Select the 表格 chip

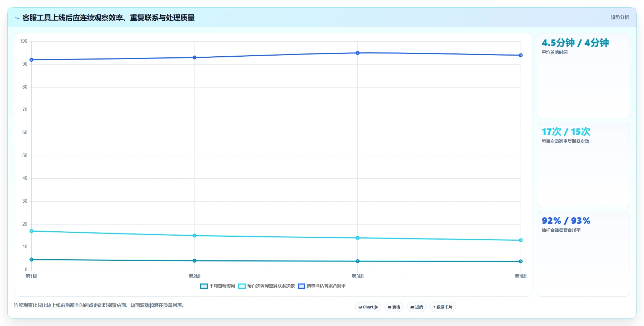point(394,307)
